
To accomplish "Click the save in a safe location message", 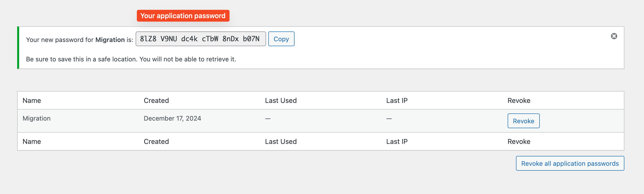I will (131, 59).
